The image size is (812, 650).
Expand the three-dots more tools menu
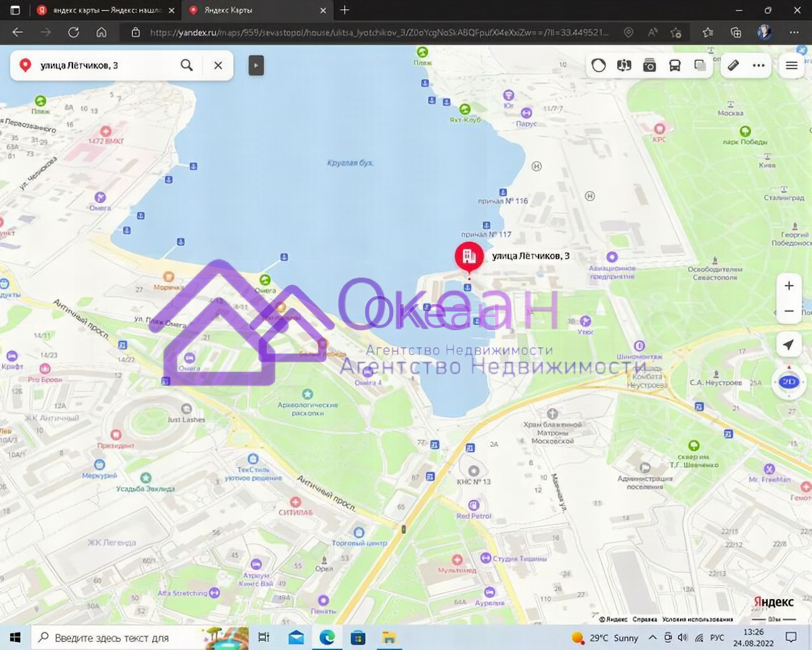coord(759,66)
